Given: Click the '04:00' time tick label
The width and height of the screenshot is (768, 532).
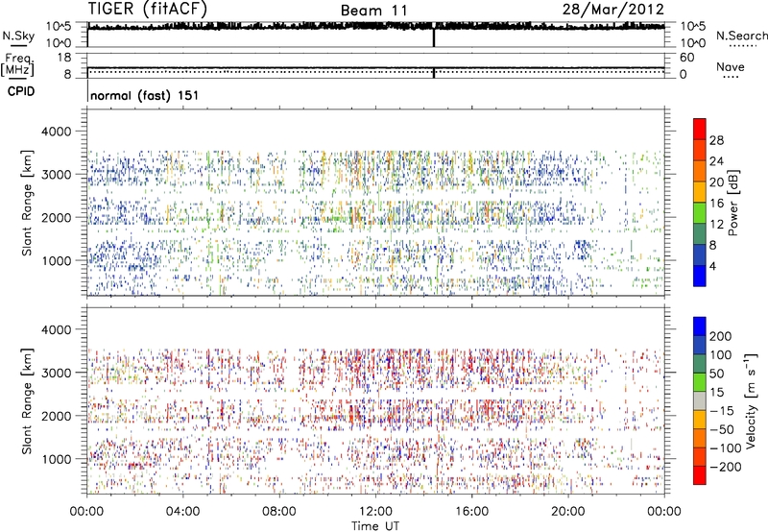Looking at the screenshot, I should click(x=183, y=512).
